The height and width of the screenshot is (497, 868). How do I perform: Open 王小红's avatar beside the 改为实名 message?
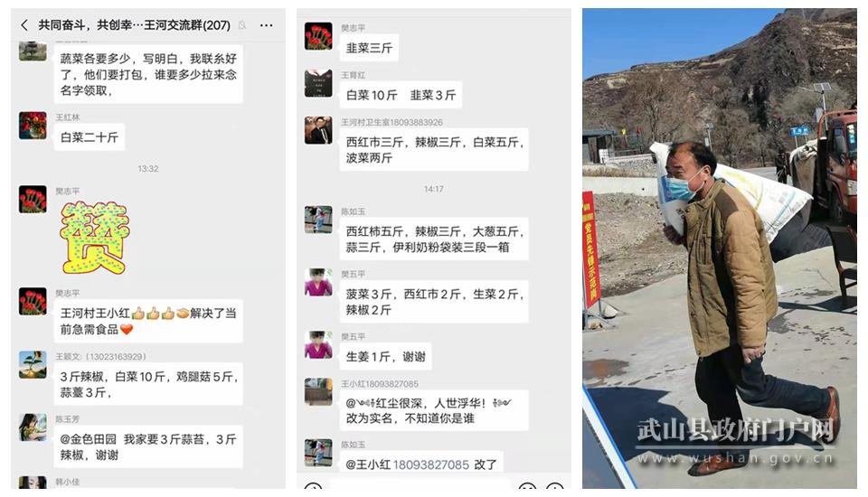pyautogui.click(x=318, y=392)
